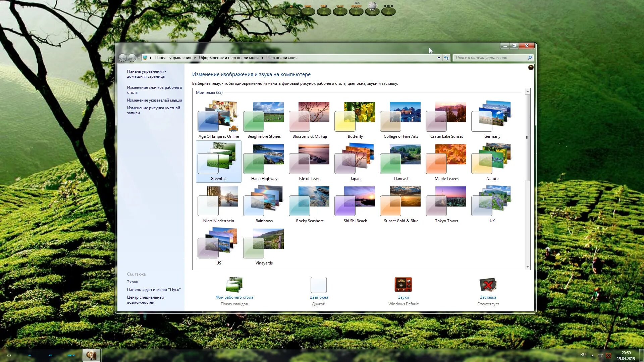Click the search magnifier icon
Image resolution: width=644 pixels, height=362 pixels.
(530, 58)
